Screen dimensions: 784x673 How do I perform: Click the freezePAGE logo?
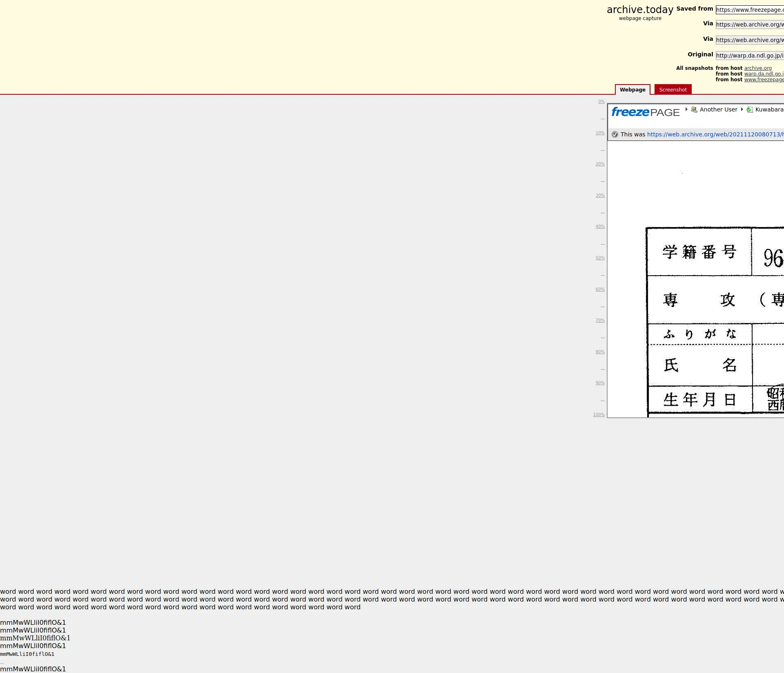click(x=645, y=112)
